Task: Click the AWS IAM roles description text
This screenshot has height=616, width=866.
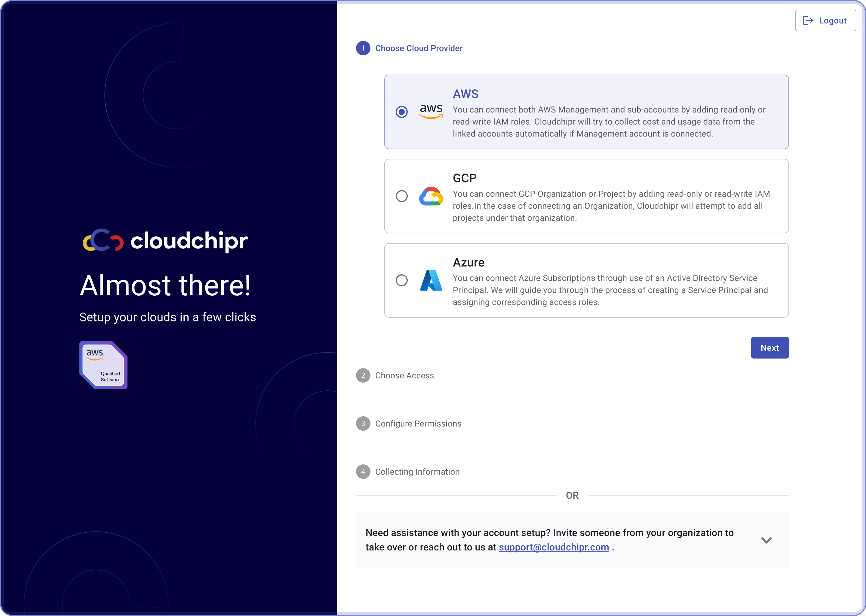Action: point(609,122)
